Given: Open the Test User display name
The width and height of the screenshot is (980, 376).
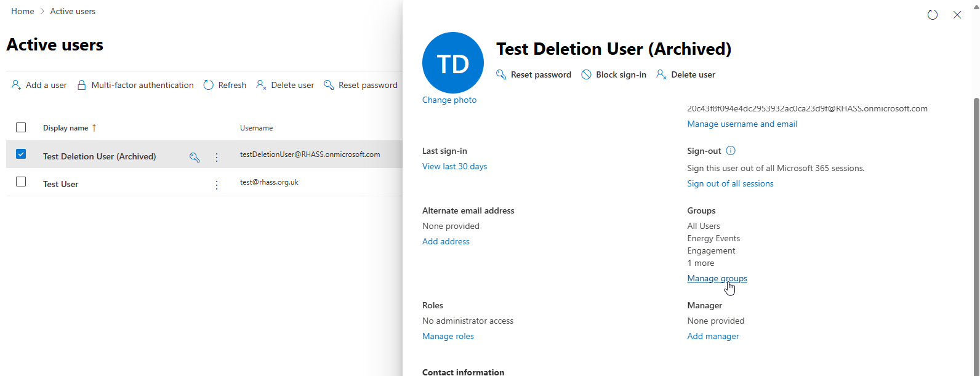Looking at the screenshot, I should [x=61, y=184].
